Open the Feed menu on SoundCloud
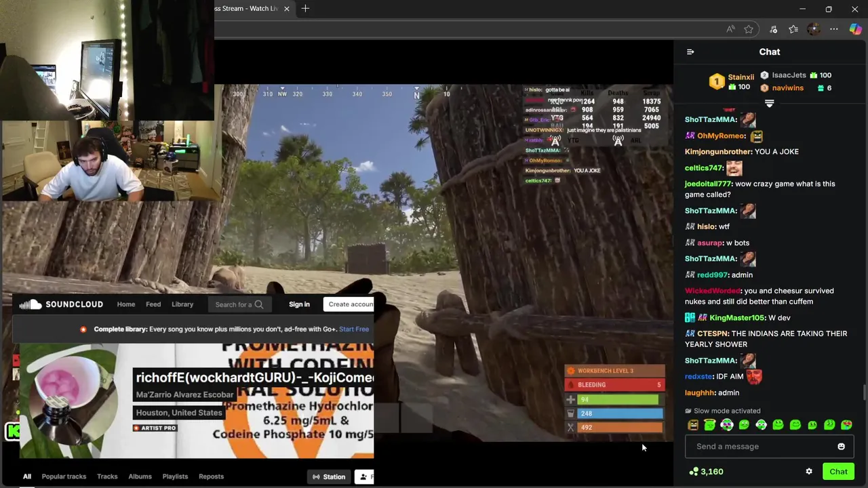The height and width of the screenshot is (488, 868). 153,304
